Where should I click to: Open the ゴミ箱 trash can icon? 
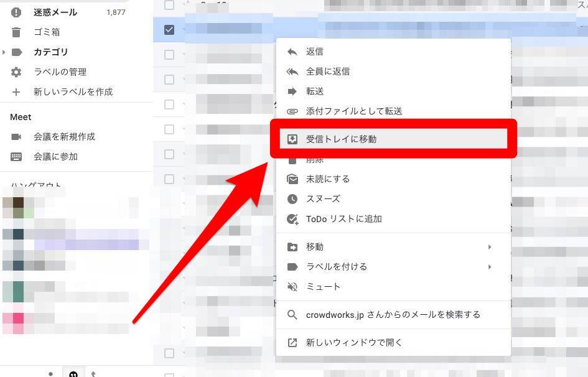click(x=16, y=32)
